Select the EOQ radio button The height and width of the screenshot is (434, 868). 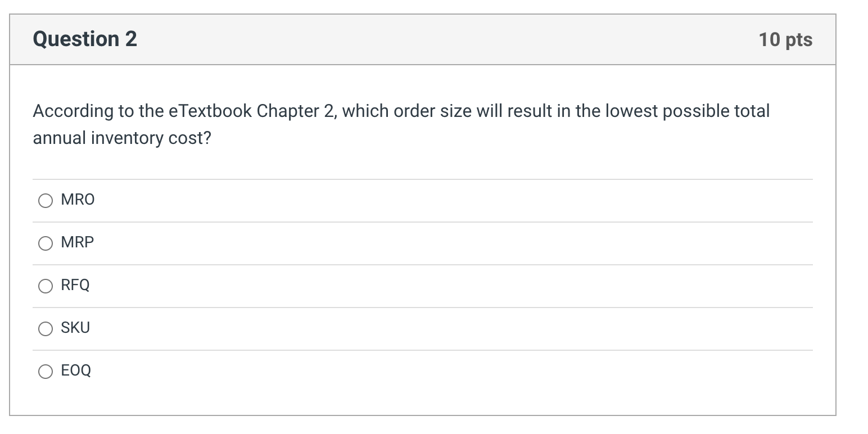coord(45,372)
